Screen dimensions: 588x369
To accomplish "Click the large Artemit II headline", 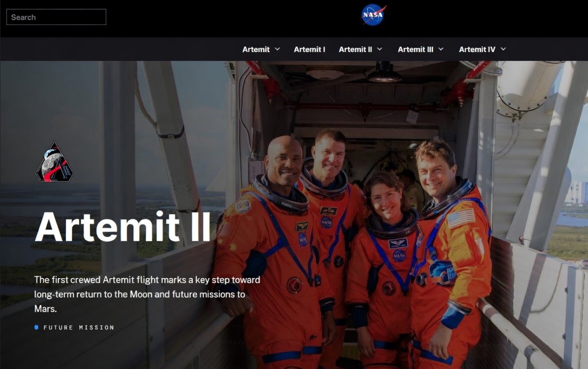I will click(x=123, y=227).
